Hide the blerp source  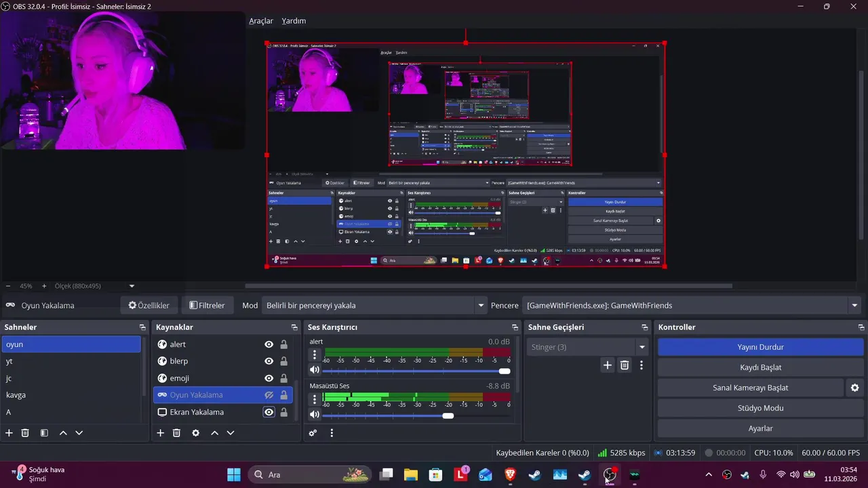(269, 361)
